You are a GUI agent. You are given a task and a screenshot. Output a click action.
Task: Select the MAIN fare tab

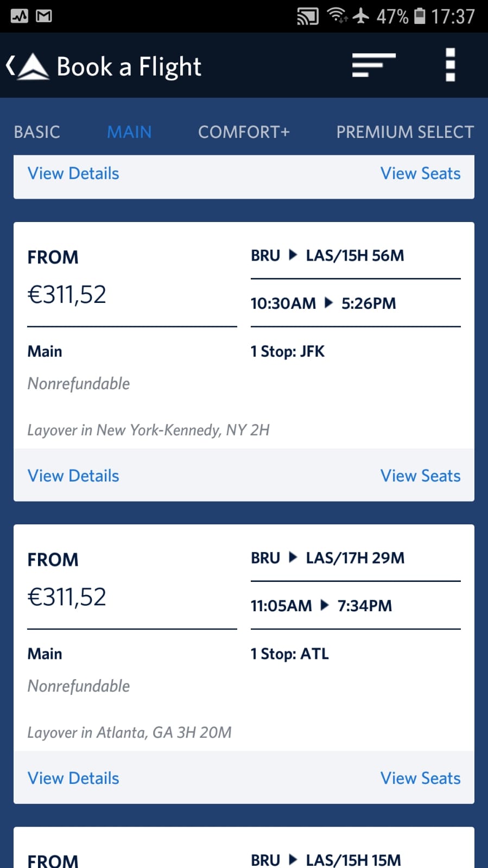(129, 132)
